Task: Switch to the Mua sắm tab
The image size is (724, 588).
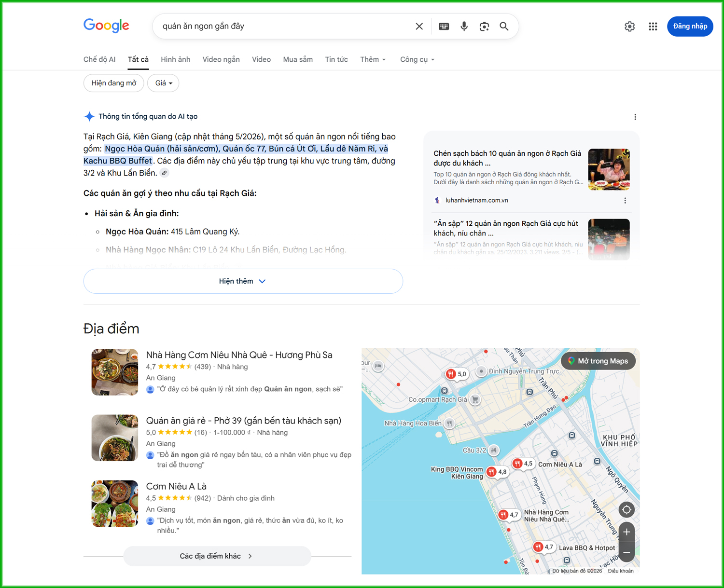Action: pyautogui.click(x=298, y=59)
